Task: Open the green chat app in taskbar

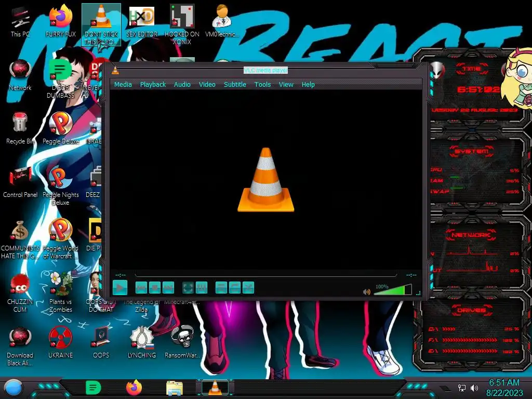Action: (x=94, y=388)
